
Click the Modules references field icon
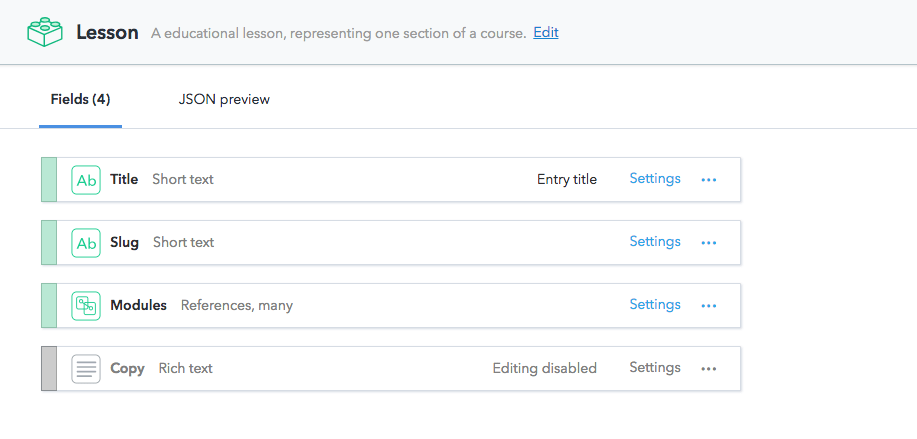tap(86, 306)
